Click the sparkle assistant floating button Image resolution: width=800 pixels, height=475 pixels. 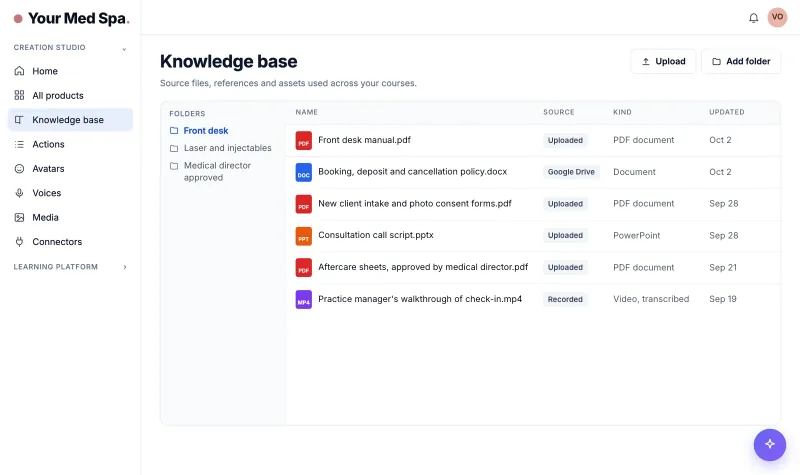pyautogui.click(x=769, y=444)
